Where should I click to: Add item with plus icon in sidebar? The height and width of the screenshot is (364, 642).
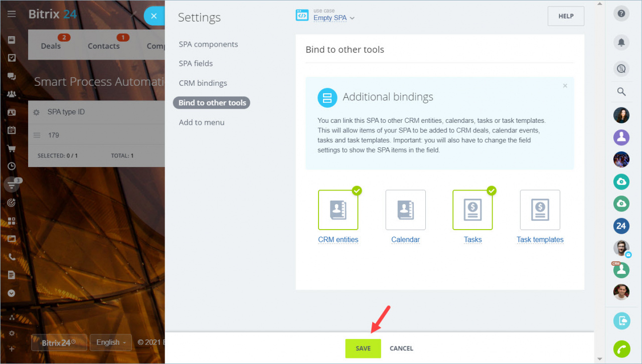click(12, 349)
